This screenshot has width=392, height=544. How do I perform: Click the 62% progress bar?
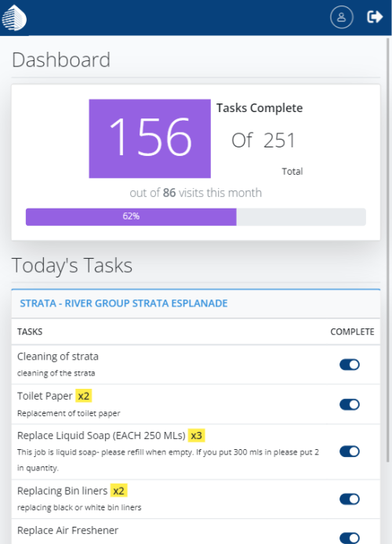point(196,217)
